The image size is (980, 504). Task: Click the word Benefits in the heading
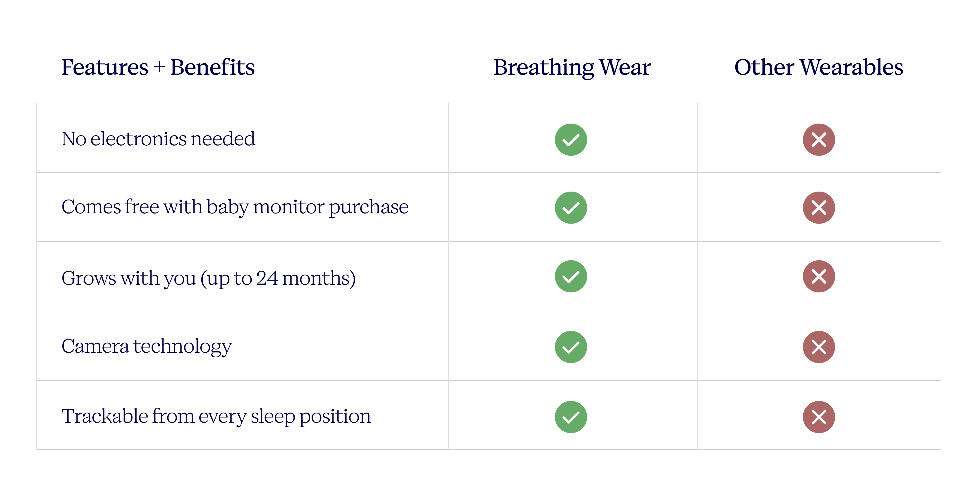[x=212, y=67]
